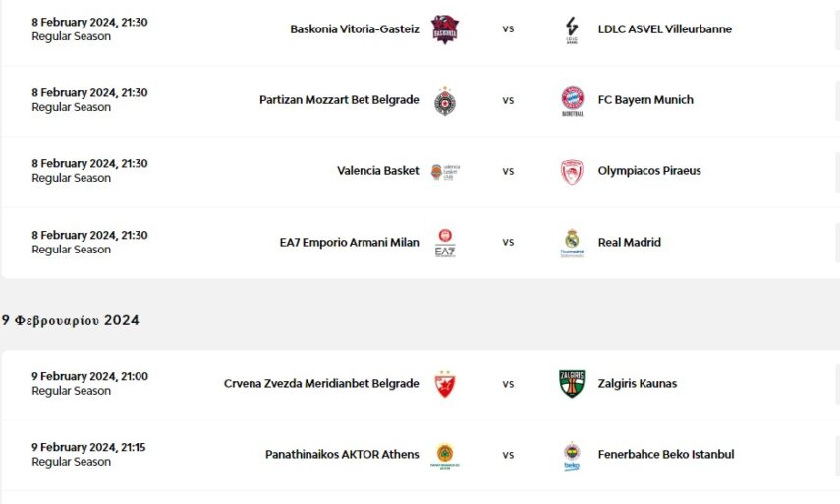The image size is (840, 504).
Task: Click the Olympiacos Piraeus team name
Action: coord(649,171)
